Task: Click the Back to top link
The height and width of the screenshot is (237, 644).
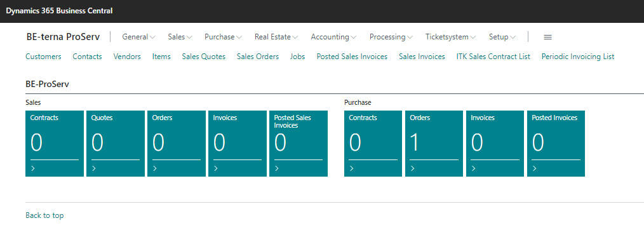Action: coord(44,215)
